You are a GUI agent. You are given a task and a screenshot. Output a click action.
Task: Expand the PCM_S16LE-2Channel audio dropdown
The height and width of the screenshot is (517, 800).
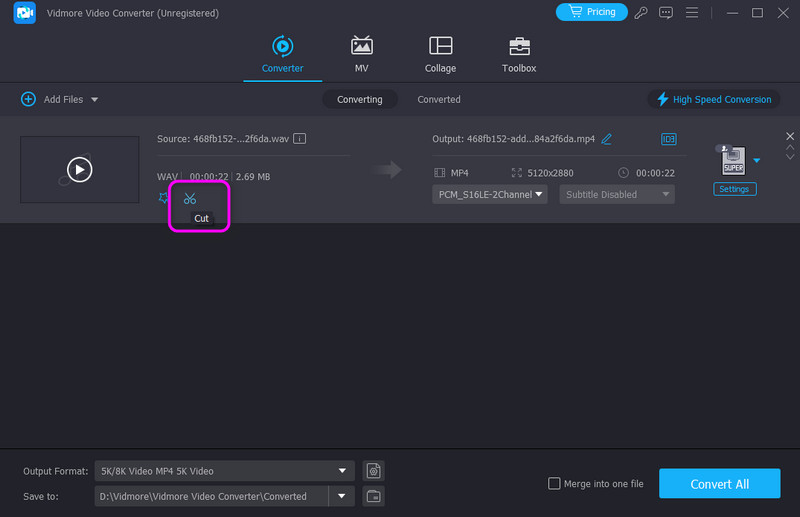[x=490, y=194]
